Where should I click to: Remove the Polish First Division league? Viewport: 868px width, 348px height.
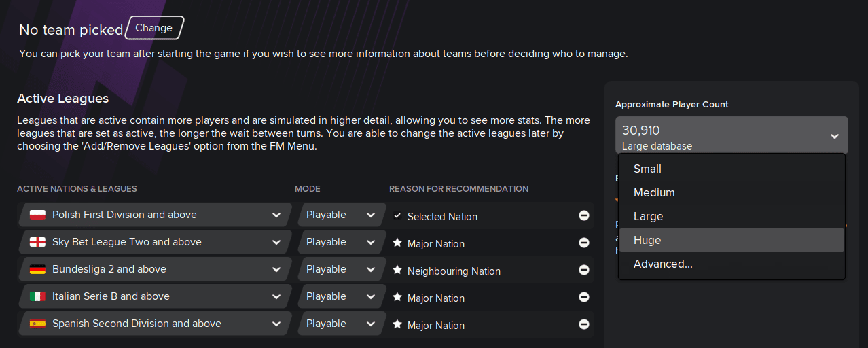(x=583, y=215)
